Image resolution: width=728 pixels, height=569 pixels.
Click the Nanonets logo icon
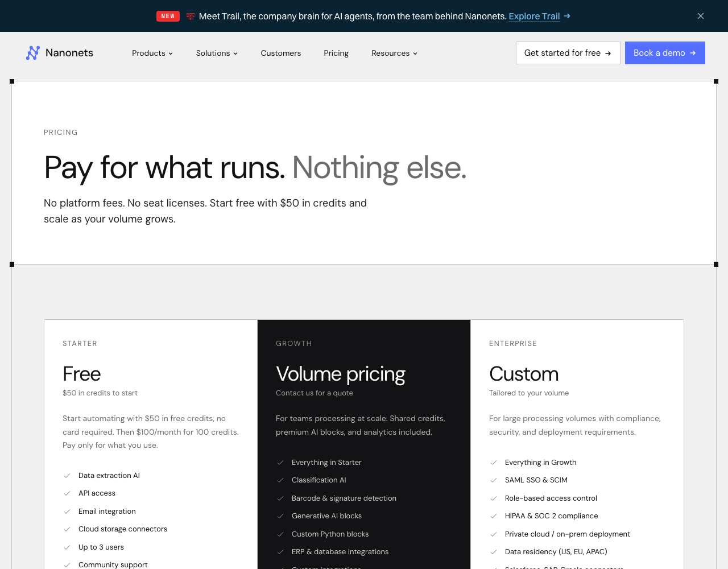(x=33, y=53)
